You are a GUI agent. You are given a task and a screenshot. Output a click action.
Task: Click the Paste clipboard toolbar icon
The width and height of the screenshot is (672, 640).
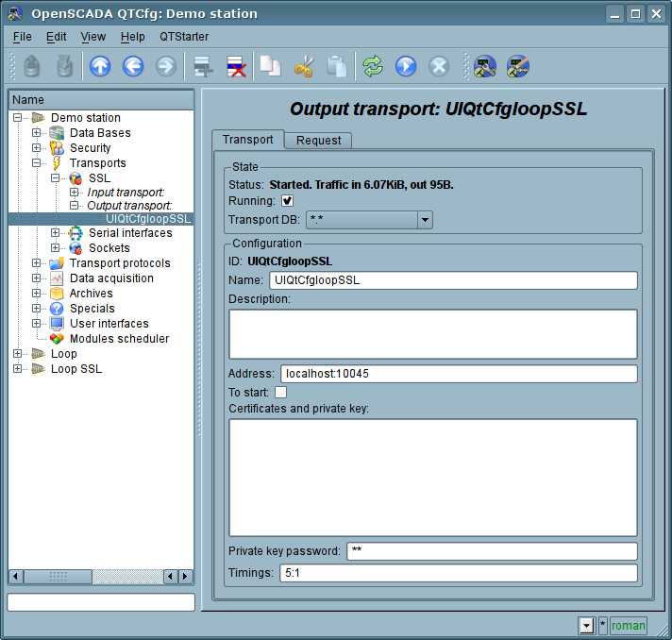tap(336, 66)
